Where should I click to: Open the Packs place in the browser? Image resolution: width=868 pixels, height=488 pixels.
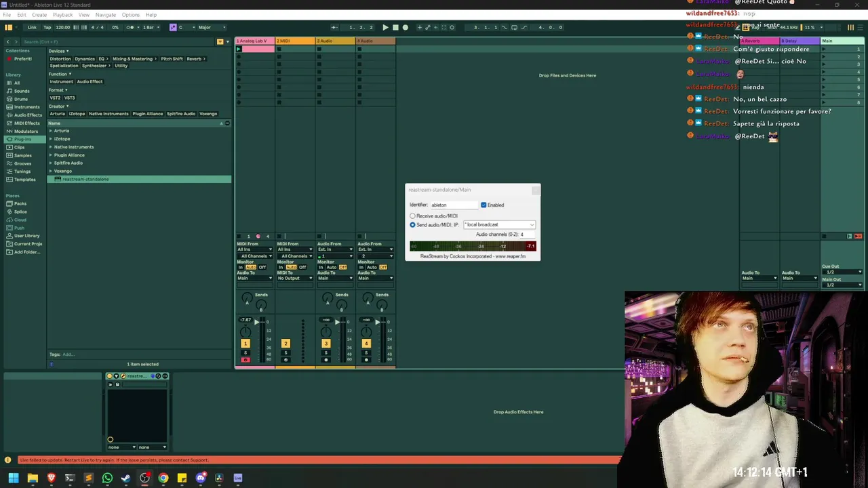tap(20, 203)
